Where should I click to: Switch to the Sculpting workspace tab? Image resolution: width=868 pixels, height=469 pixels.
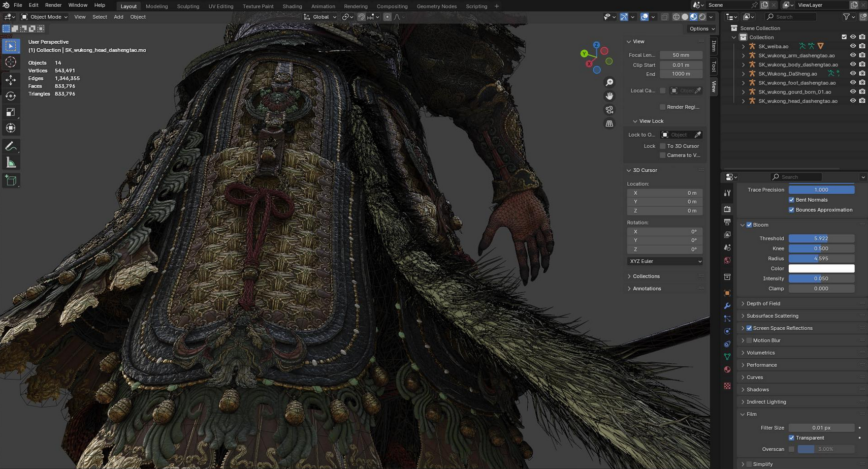point(188,6)
